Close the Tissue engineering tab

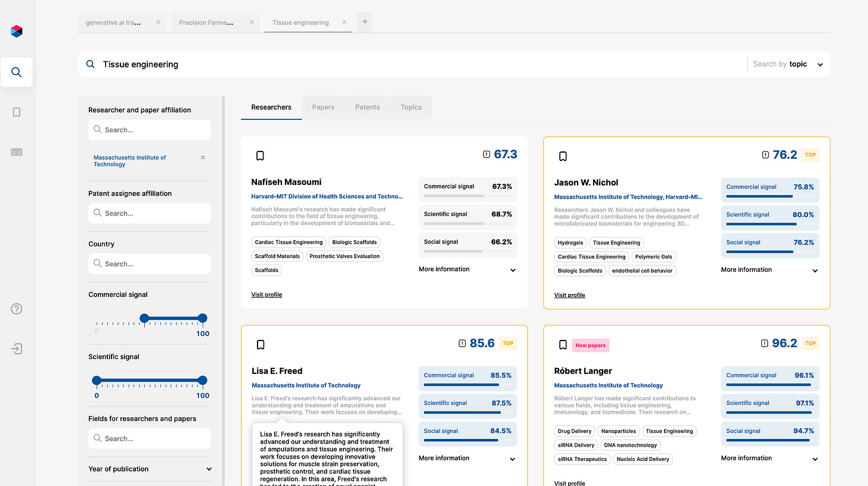tap(345, 22)
